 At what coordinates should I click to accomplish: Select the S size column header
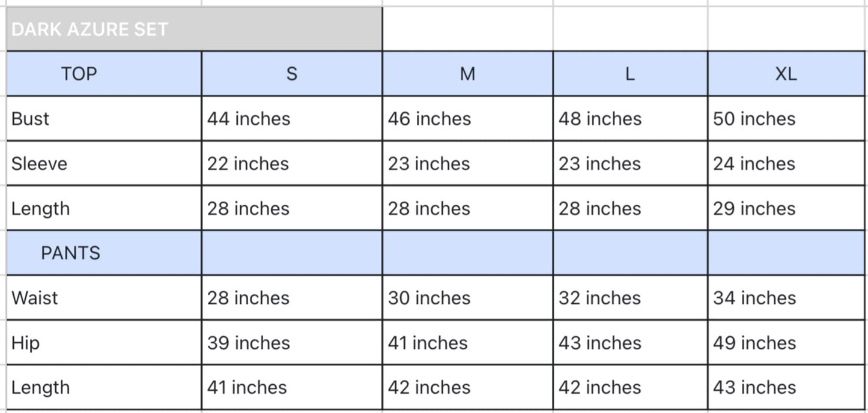pyautogui.click(x=292, y=74)
